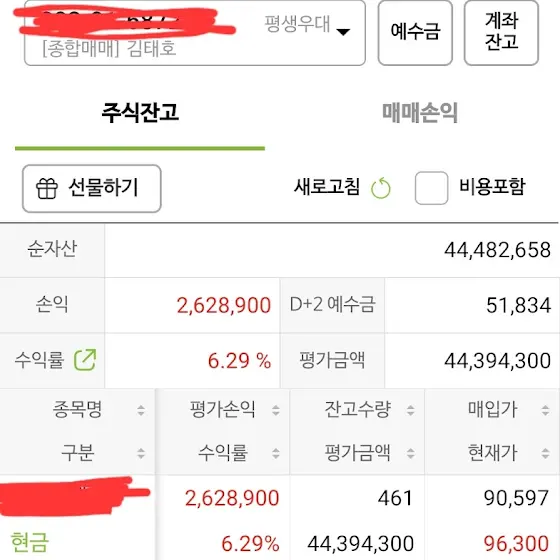Open the 평생우대 account dropdown

[195, 33]
